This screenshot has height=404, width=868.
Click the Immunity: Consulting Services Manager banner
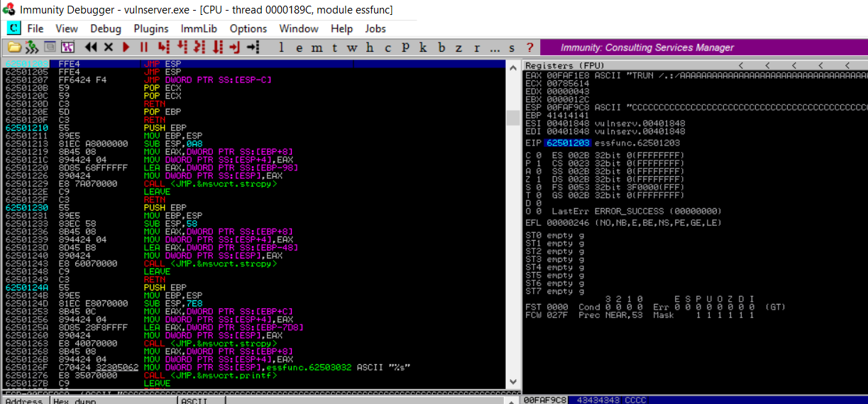coord(704,48)
